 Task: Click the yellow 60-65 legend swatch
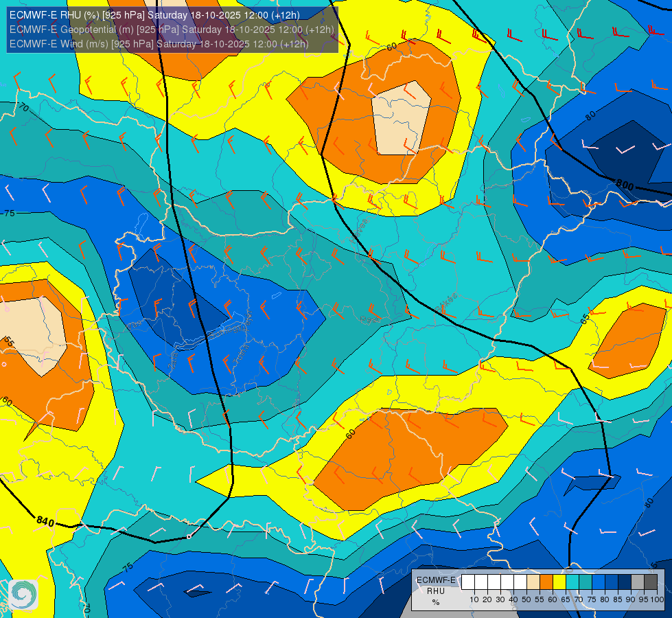tap(559, 582)
